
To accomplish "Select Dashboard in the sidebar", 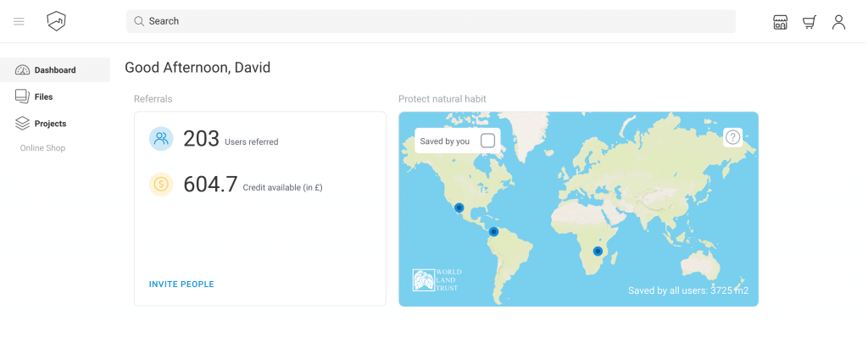I will click(55, 69).
